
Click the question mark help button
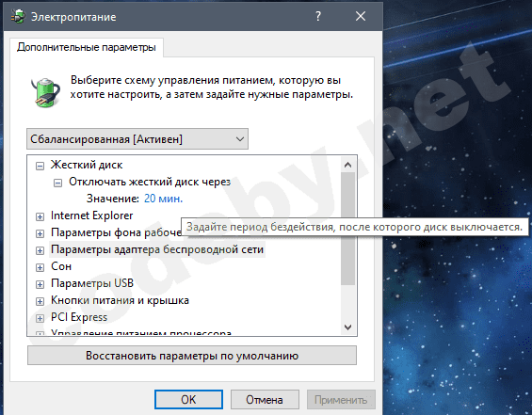click(318, 16)
